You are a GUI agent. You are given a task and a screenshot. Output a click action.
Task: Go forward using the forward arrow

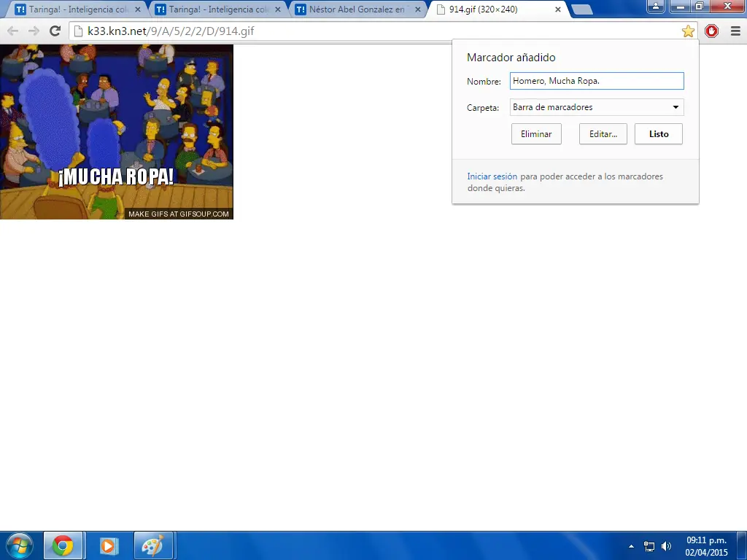34,31
